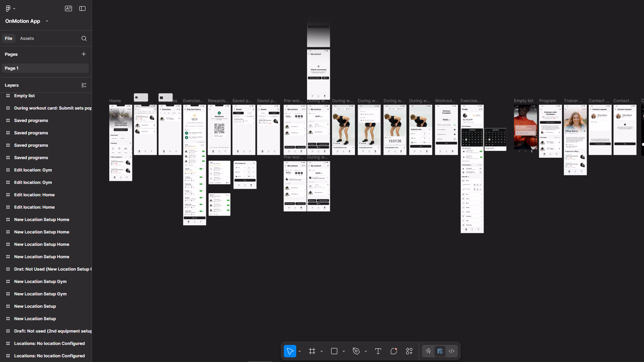Open shape tools dropdown arrow
This screenshot has height=362, width=644.
click(344, 351)
